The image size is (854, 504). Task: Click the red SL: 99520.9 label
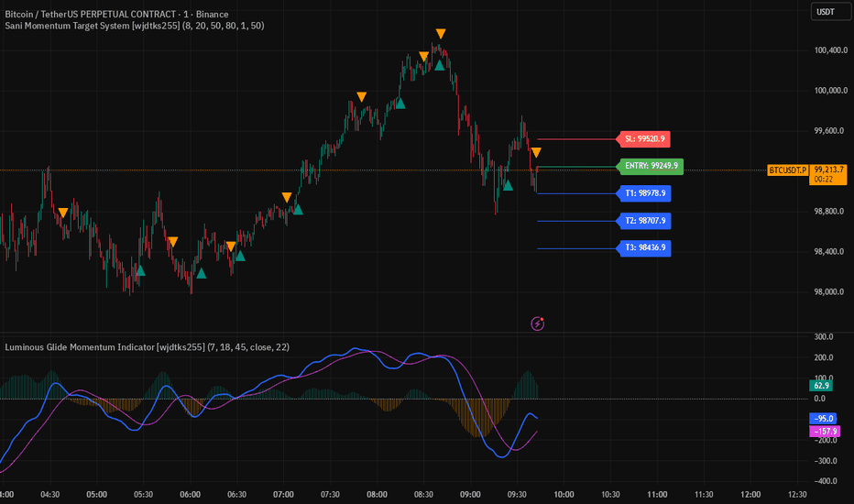[642, 139]
